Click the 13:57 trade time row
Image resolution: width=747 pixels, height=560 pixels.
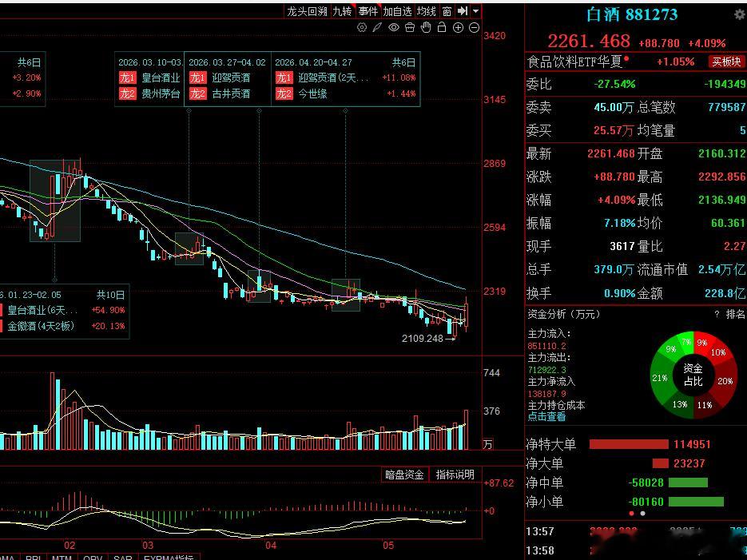point(636,531)
